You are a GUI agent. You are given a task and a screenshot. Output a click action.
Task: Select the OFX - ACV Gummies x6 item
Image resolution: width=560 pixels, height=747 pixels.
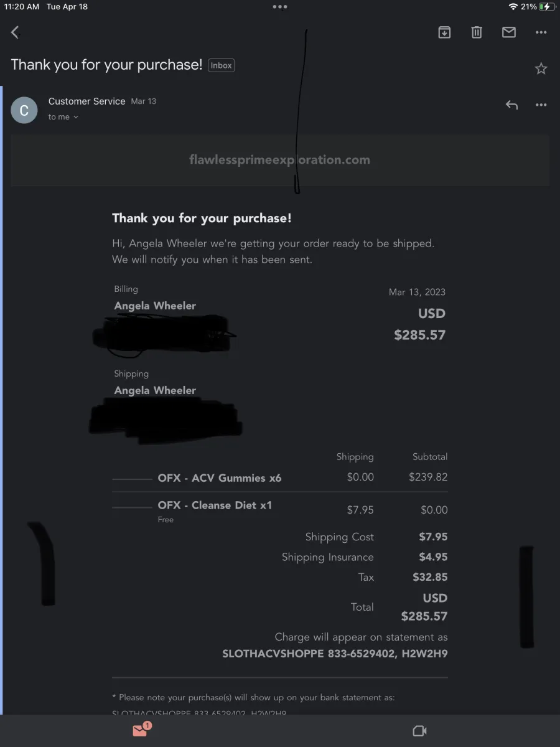(x=220, y=478)
